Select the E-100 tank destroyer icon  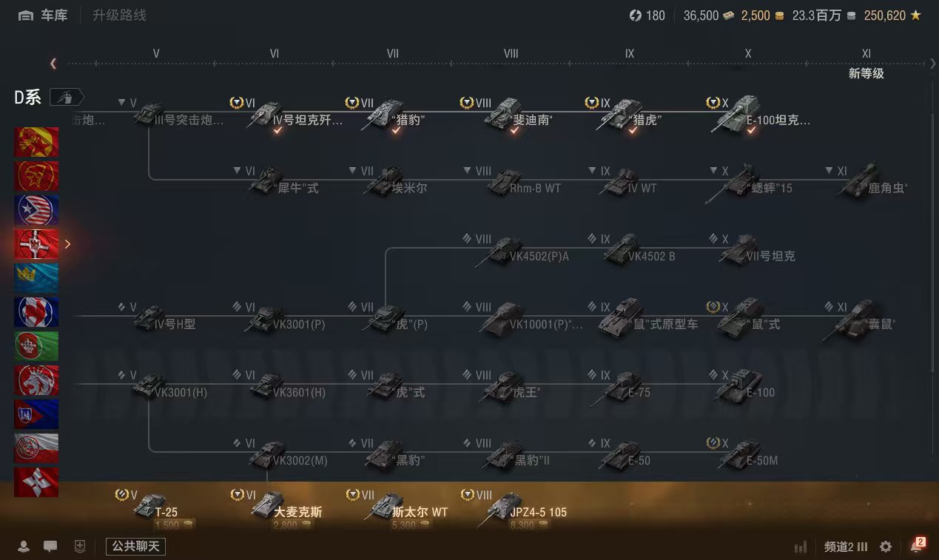pos(737,114)
